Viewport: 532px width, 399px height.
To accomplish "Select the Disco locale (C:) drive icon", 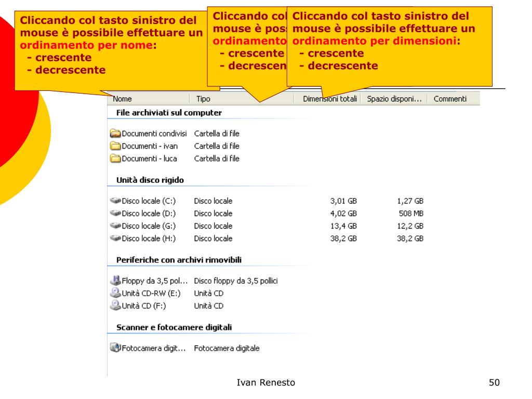I will pyautogui.click(x=115, y=201).
